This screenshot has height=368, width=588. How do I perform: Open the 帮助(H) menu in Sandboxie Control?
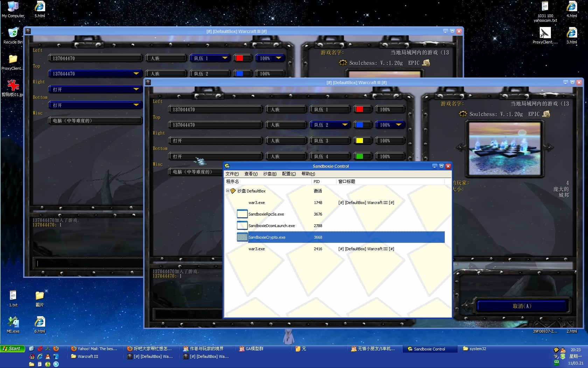[308, 174]
